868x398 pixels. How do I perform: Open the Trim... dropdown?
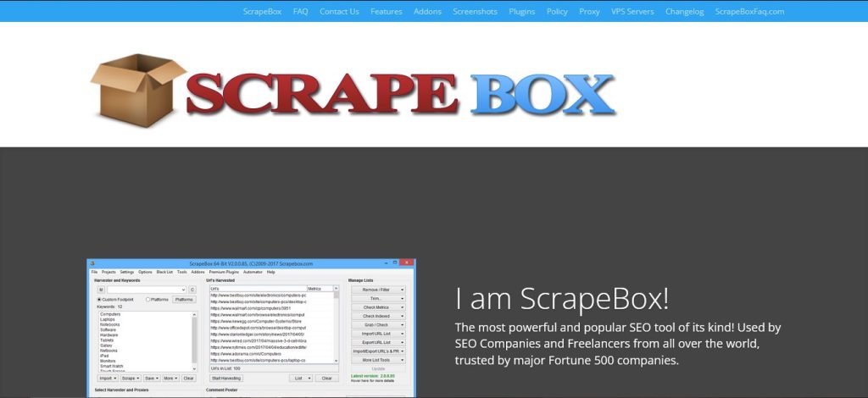379,298
